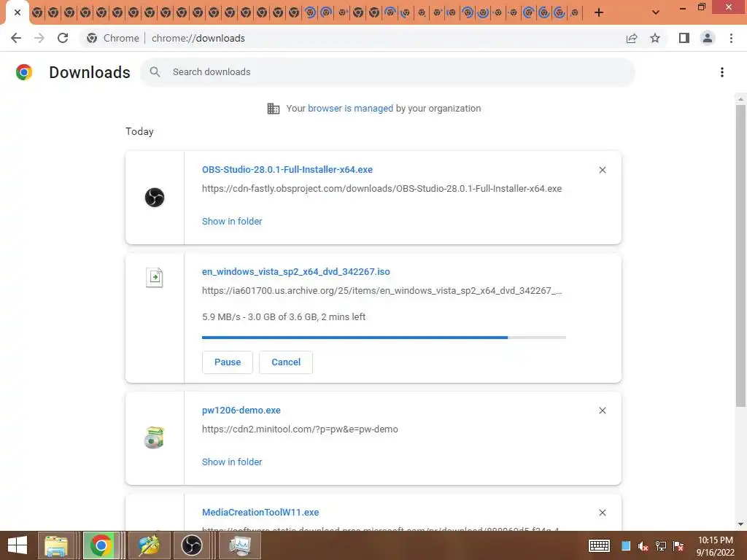This screenshot has width=747, height=560.
Task: Open the 'browser is managed' link
Action: (x=350, y=109)
